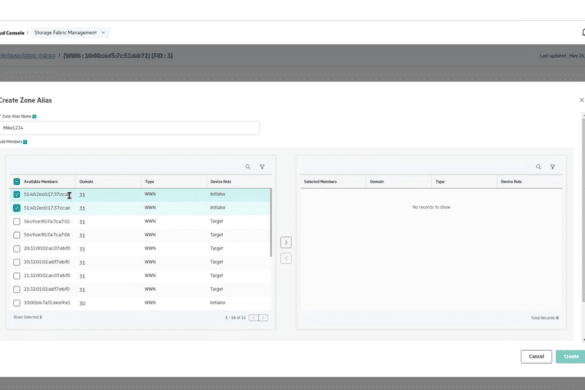Viewport: 585px width, 390px height.
Task: Sort available list by Type column
Action: [149, 182]
